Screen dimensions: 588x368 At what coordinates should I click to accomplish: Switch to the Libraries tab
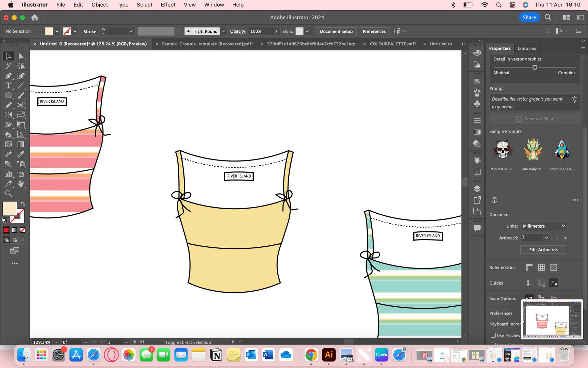pos(526,48)
